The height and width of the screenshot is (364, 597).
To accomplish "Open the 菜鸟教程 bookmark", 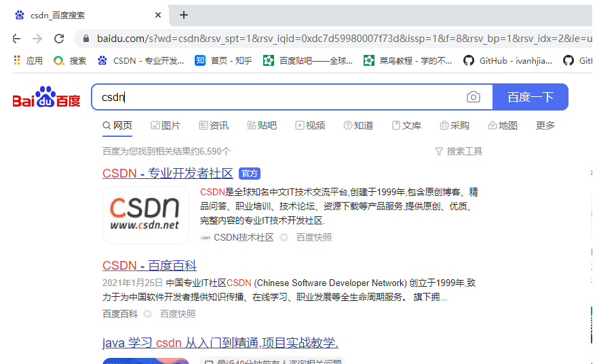I will tap(408, 60).
